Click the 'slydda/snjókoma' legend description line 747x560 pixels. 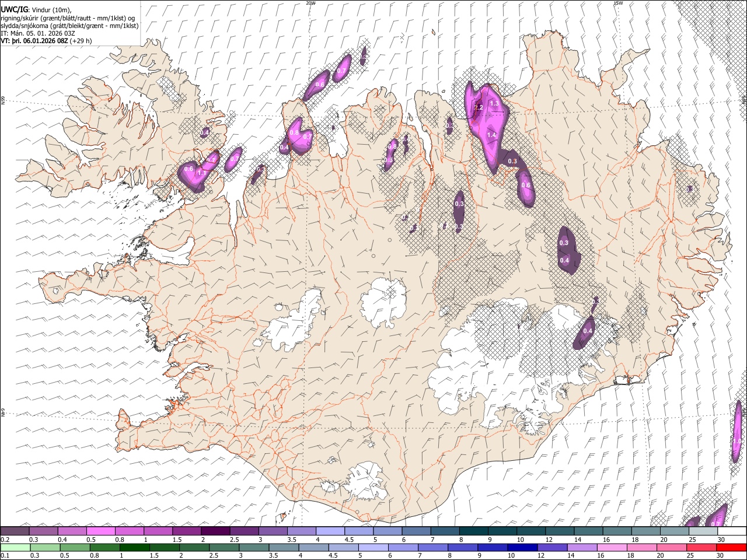69,26
